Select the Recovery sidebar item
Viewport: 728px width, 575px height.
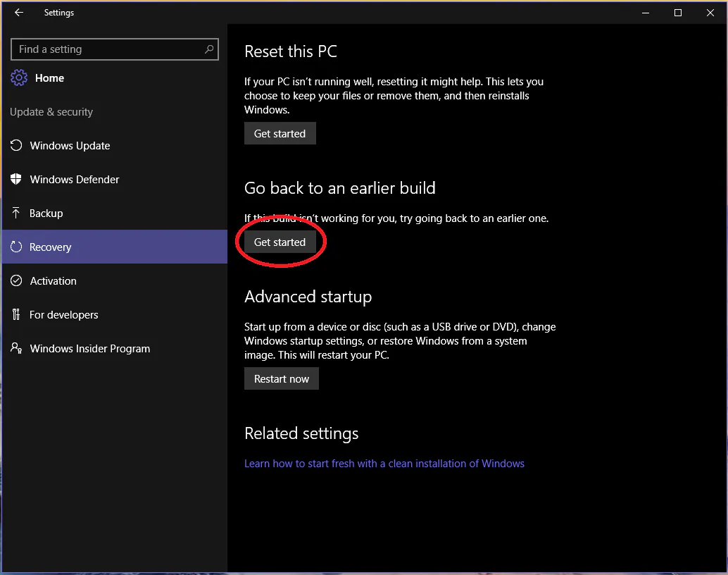[x=115, y=247]
